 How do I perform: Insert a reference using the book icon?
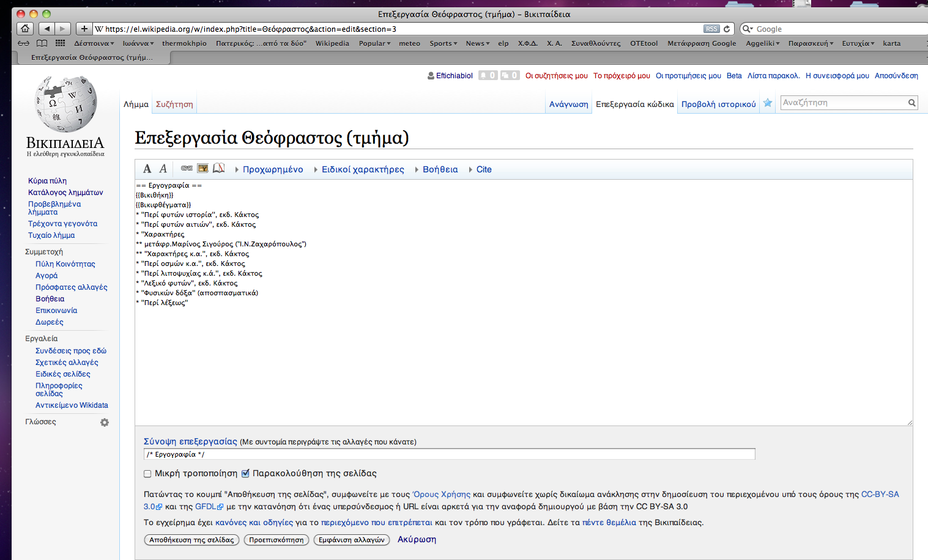pos(218,169)
